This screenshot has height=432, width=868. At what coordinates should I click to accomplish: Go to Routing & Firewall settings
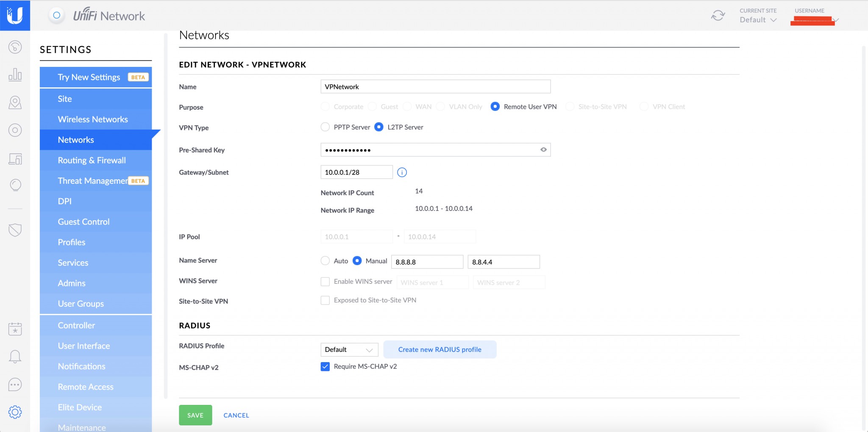coord(92,160)
